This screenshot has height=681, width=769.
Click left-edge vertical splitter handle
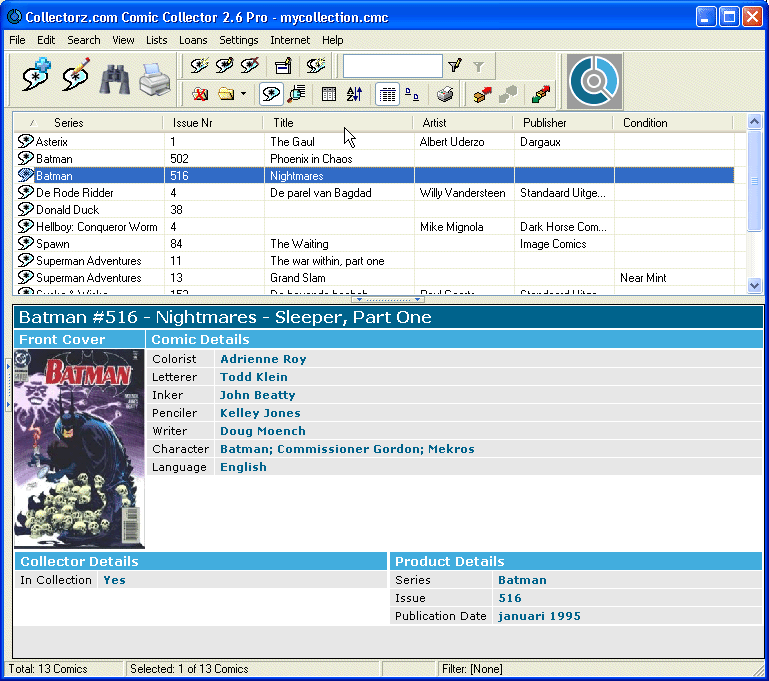(x=8, y=385)
